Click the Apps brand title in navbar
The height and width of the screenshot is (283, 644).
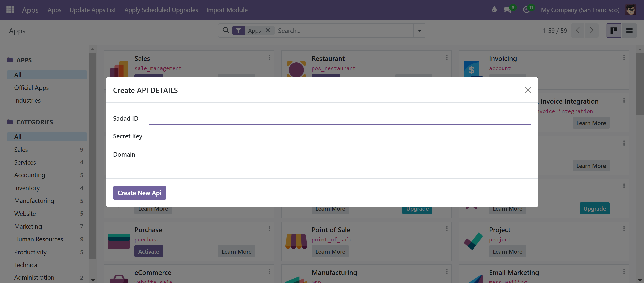point(30,10)
